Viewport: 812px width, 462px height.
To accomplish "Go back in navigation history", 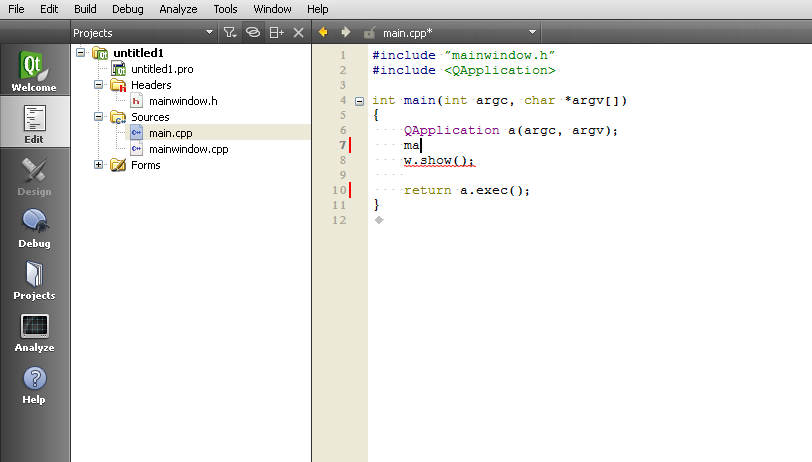I will pos(323,32).
